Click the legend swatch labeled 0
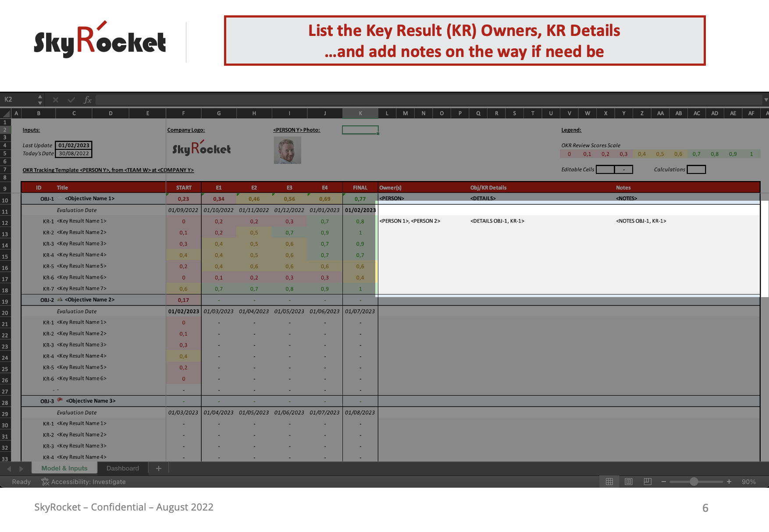The height and width of the screenshot is (532, 769). [569, 154]
